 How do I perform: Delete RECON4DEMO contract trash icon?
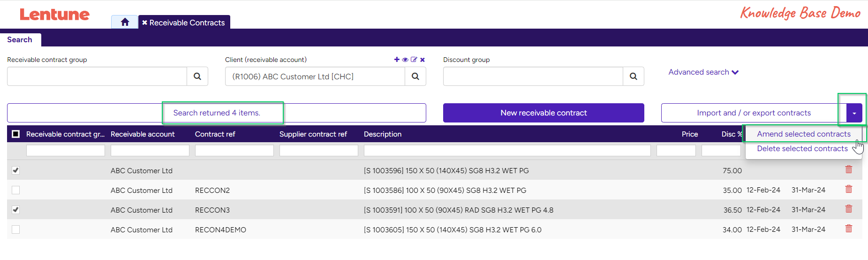[x=849, y=229]
